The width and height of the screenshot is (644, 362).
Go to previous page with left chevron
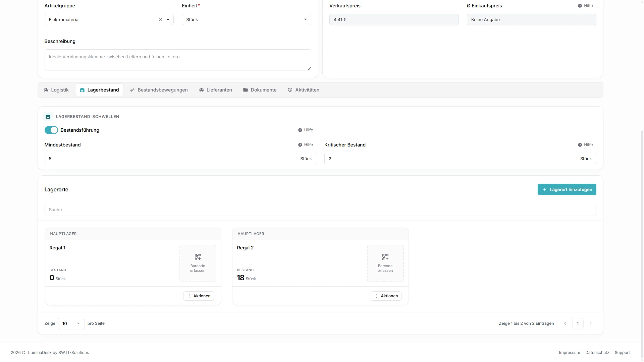[x=565, y=323]
